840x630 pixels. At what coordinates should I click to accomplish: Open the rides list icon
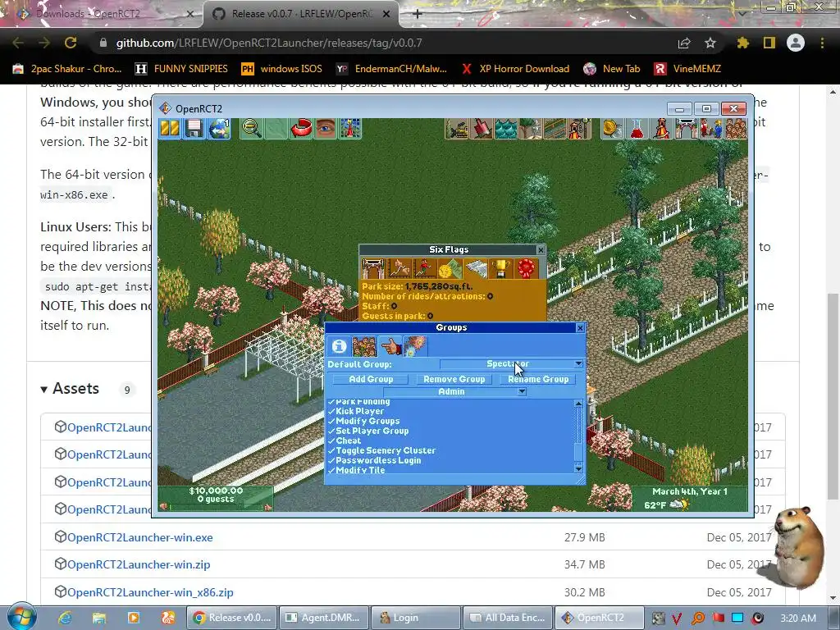661,129
